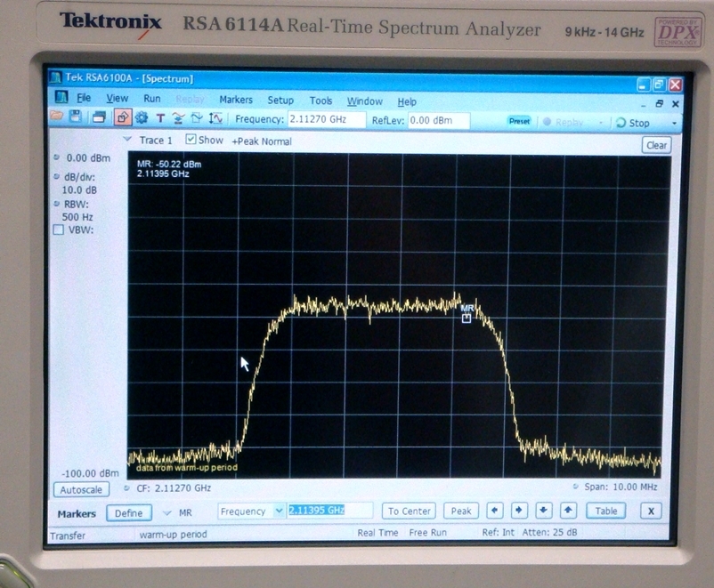The width and height of the screenshot is (714, 588).
Task: Select the 0.00 dBm vertical top knob icon
Action: (56, 157)
